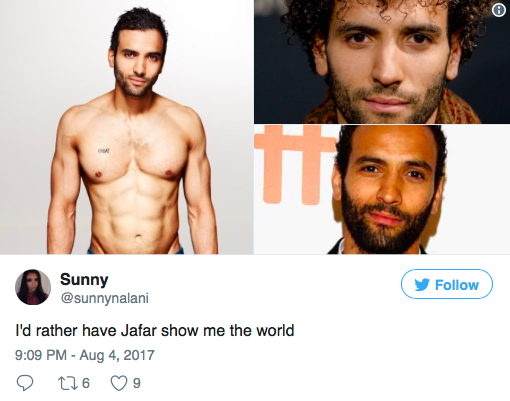Like the tweet with the heart icon

pos(119,383)
